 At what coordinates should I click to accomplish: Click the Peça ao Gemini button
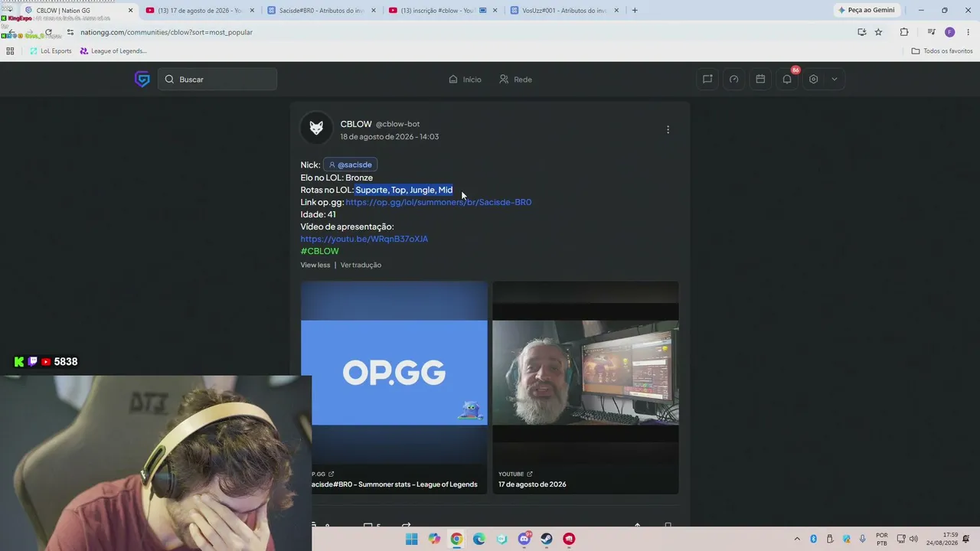(x=867, y=10)
